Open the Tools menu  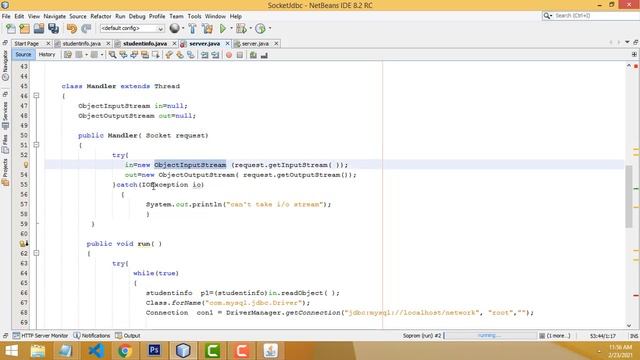pos(194,16)
